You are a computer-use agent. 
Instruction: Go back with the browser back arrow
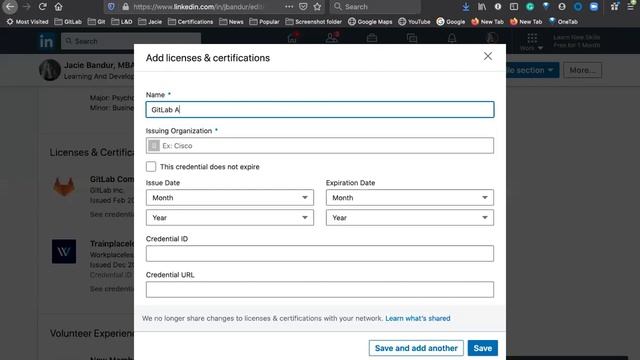tap(10, 7)
